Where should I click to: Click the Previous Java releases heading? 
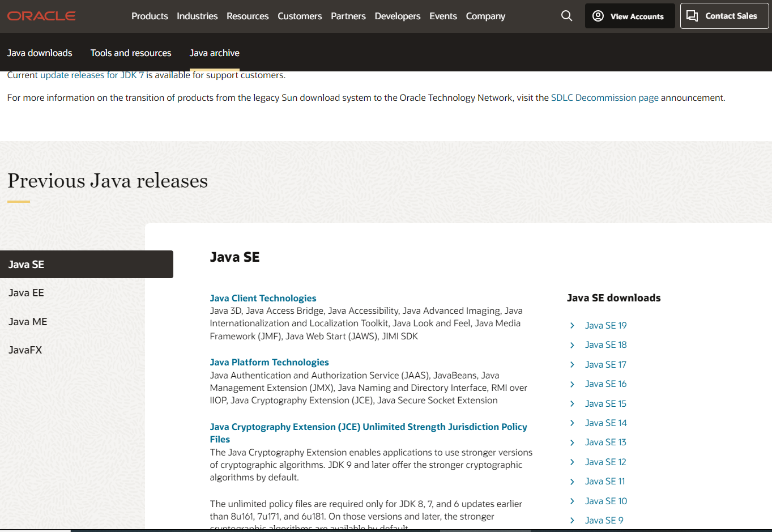coord(108,181)
